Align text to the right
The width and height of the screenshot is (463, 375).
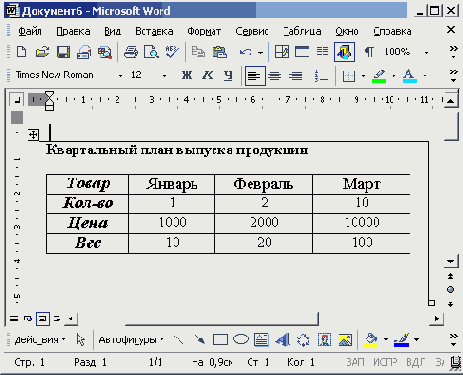(295, 76)
